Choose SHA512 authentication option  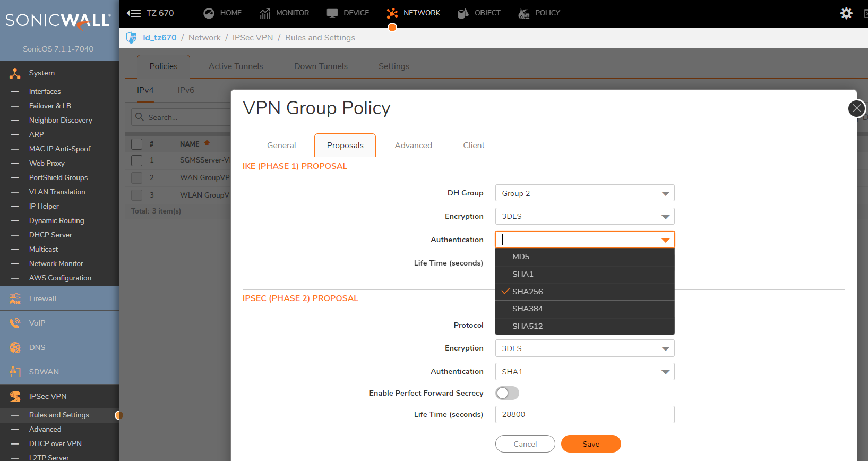click(585, 326)
